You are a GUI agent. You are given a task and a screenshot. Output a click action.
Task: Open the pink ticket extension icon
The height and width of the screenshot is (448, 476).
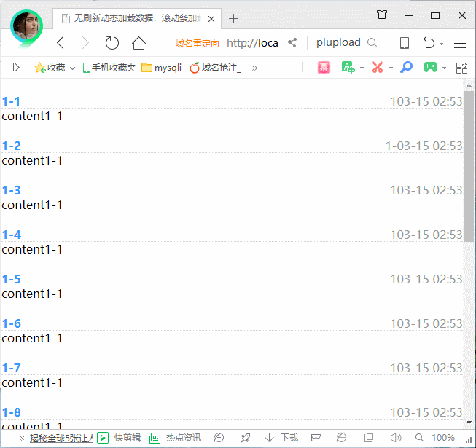[324, 67]
